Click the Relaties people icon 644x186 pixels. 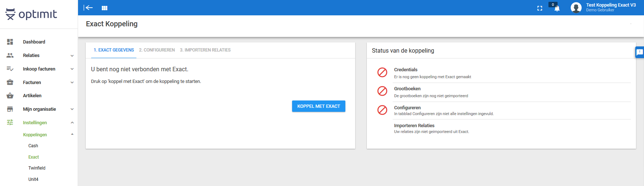point(10,56)
